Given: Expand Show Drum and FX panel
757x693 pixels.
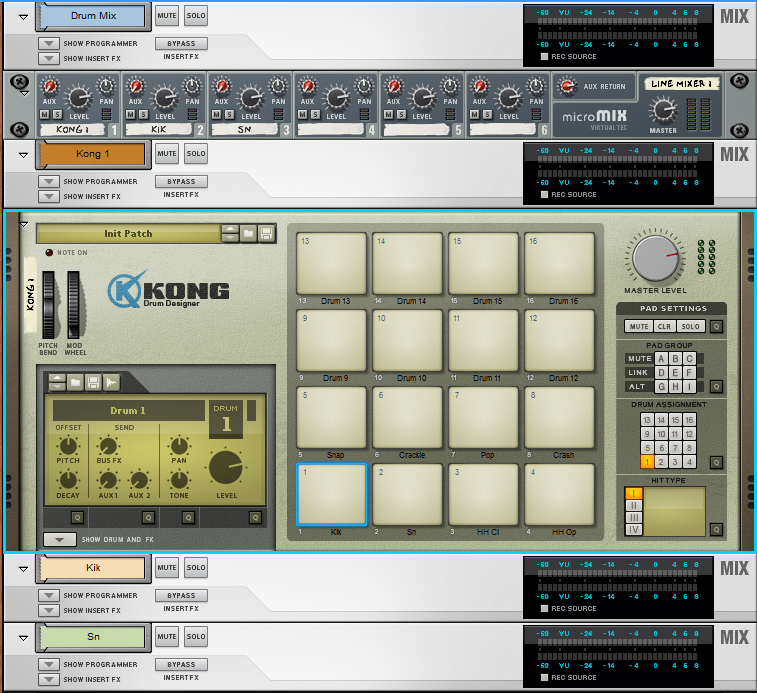Looking at the screenshot, I should pos(60,539).
